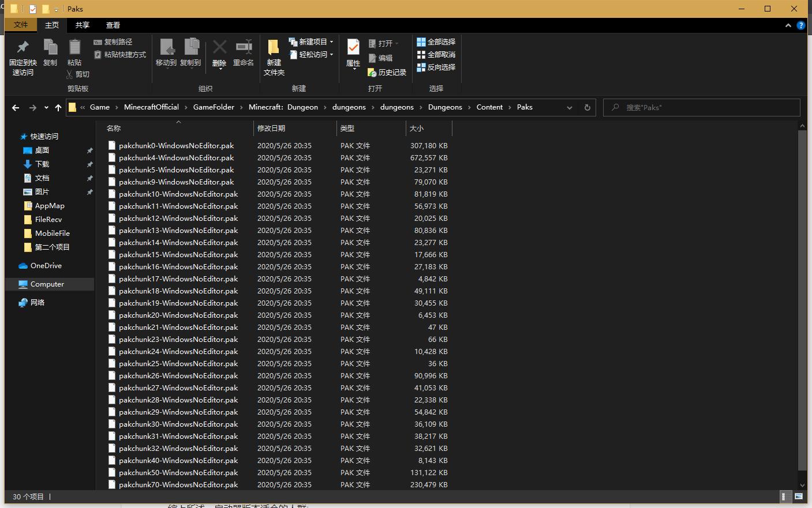Image resolution: width=812 pixels, height=508 pixels.
Task: Open Properties with the checkmark icon
Action: [x=353, y=48]
